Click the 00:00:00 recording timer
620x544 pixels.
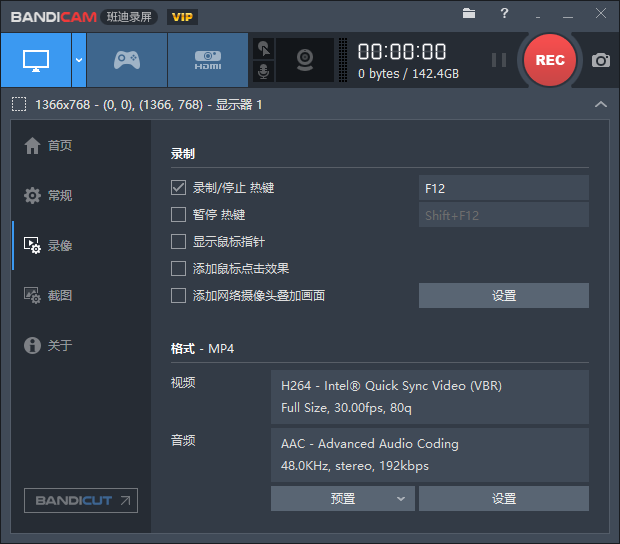[x=402, y=51]
